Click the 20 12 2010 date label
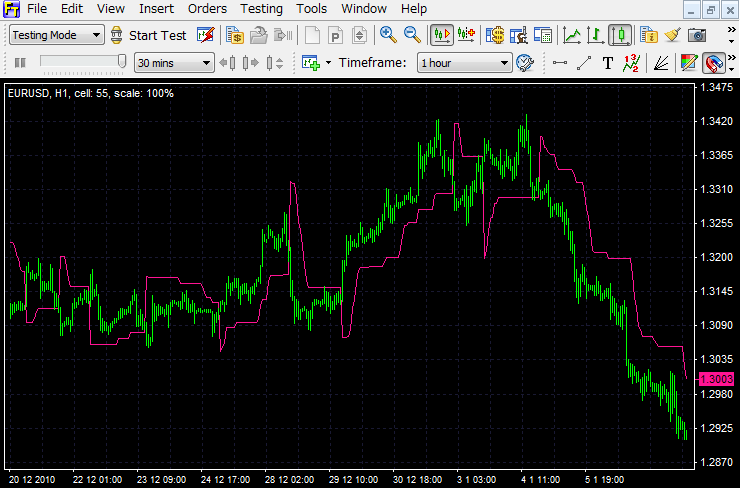 [32, 480]
